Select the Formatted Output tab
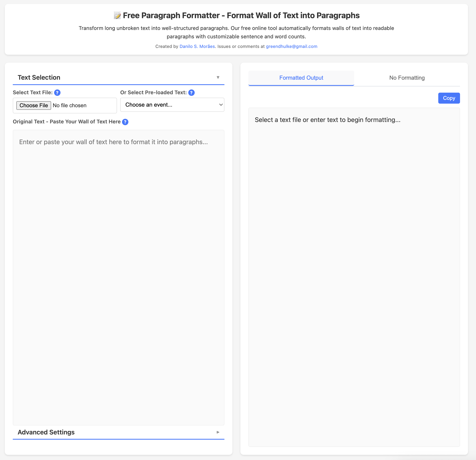 pos(301,78)
